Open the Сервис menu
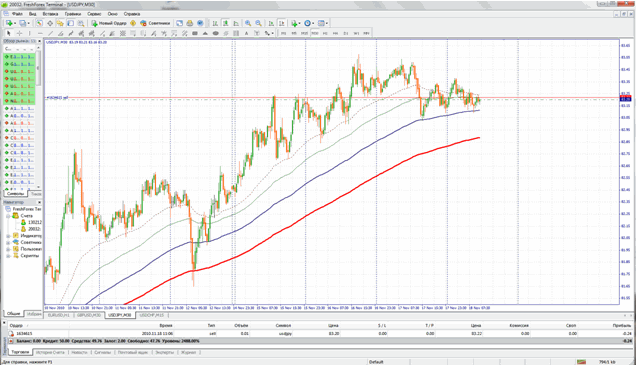 point(94,13)
